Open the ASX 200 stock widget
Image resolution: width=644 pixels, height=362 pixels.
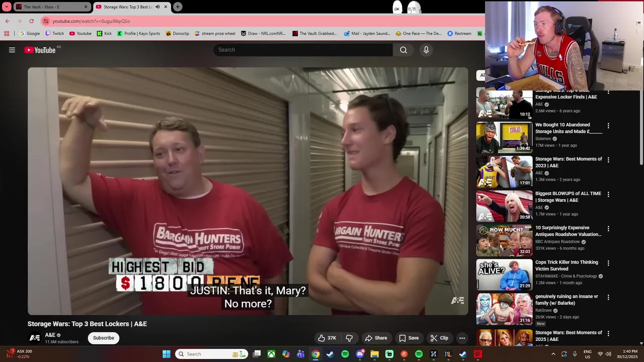click(x=19, y=354)
